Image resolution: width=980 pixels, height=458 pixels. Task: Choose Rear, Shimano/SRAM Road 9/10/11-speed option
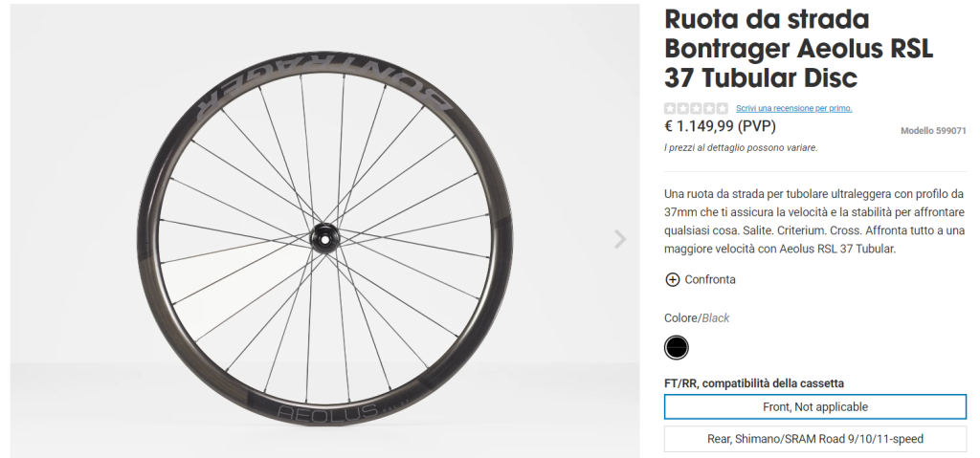[815, 439]
